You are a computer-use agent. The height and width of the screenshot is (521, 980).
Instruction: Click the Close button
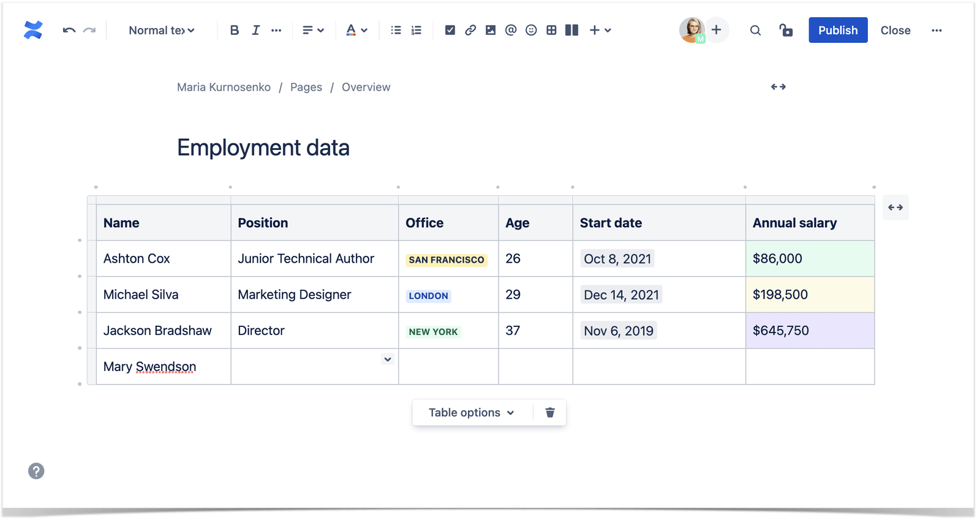click(895, 30)
